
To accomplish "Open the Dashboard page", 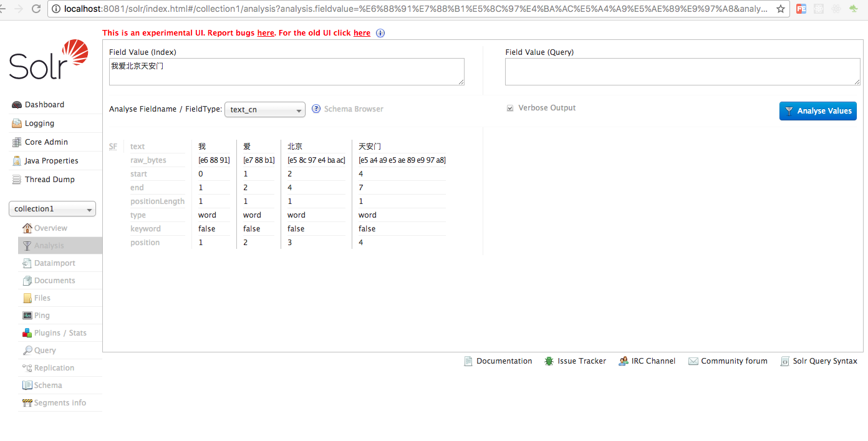I will pos(44,105).
